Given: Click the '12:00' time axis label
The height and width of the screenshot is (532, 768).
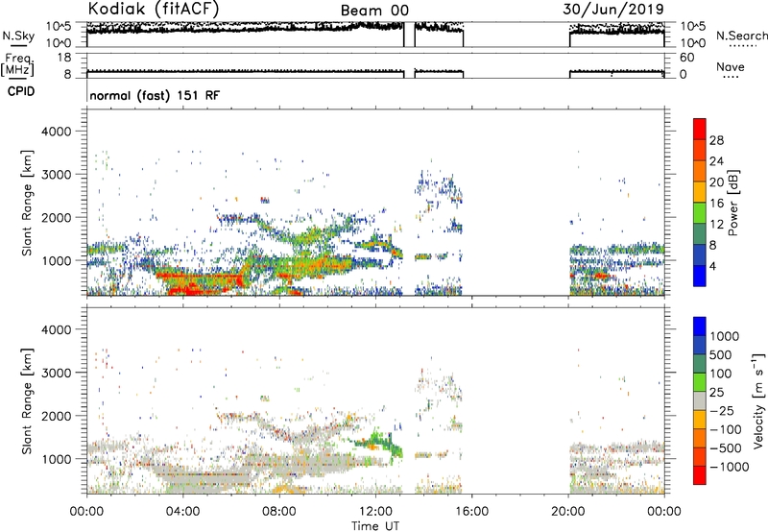Looking at the screenshot, I should point(375,512).
